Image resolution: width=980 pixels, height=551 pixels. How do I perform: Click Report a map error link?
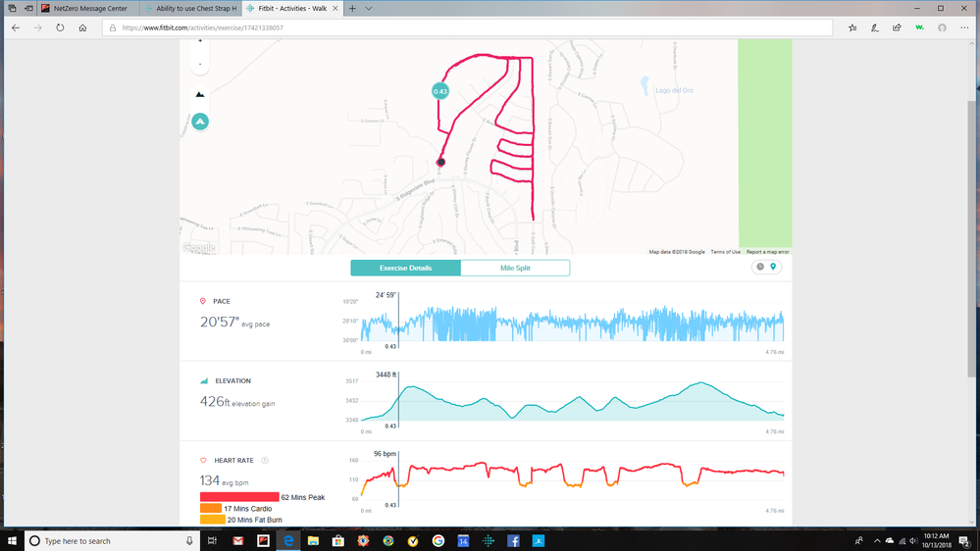tap(767, 252)
